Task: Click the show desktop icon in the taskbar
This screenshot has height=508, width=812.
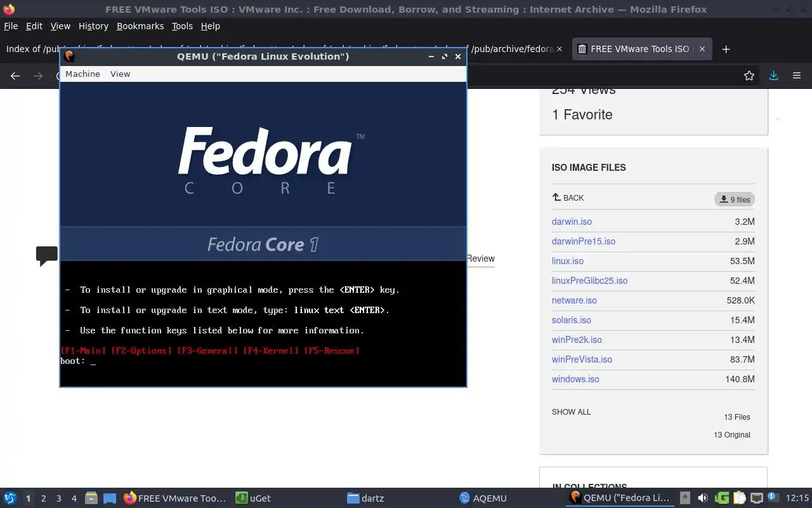Action: pos(110,498)
